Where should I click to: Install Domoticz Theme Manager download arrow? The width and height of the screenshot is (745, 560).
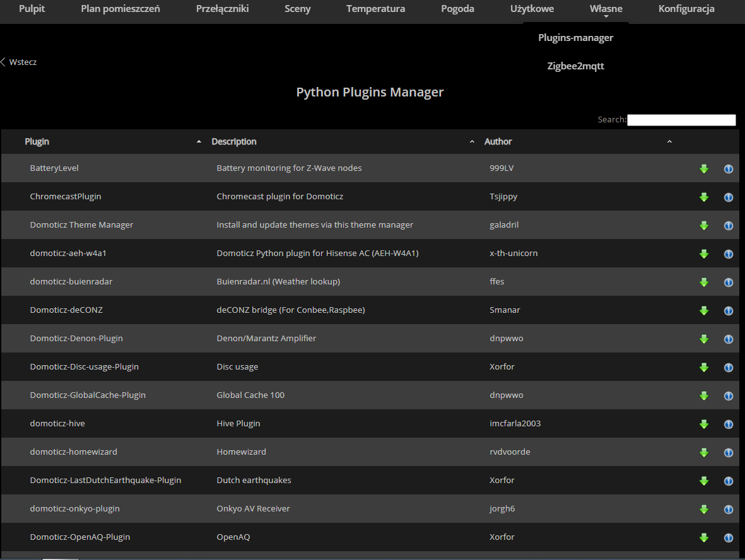coord(703,226)
